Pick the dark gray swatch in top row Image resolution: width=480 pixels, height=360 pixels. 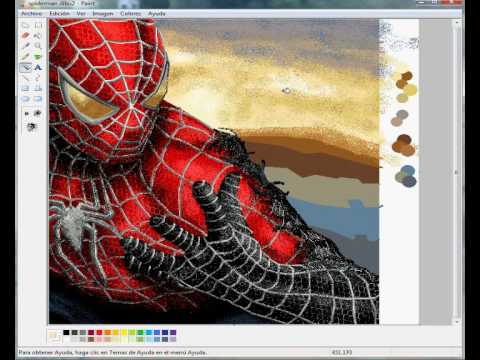[x=74, y=332]
